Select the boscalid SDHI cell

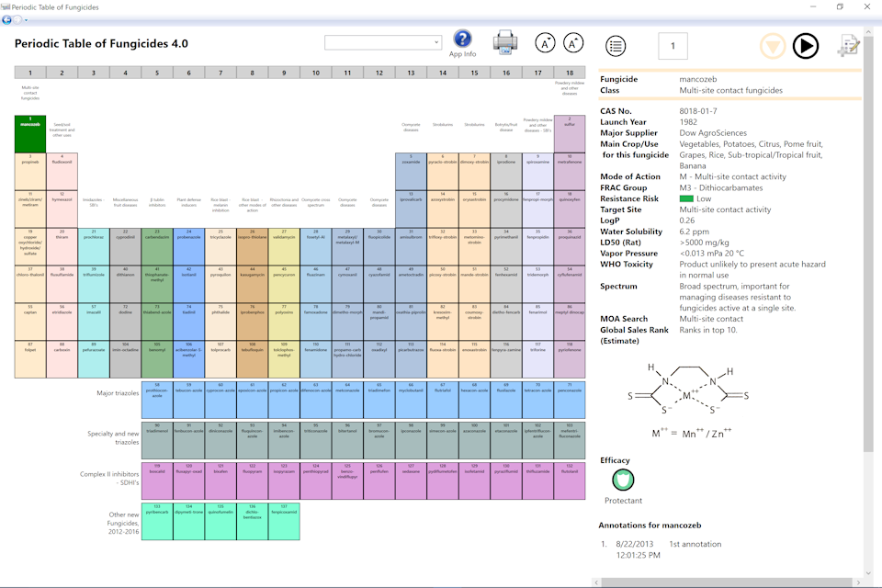(x=157, y=481)
